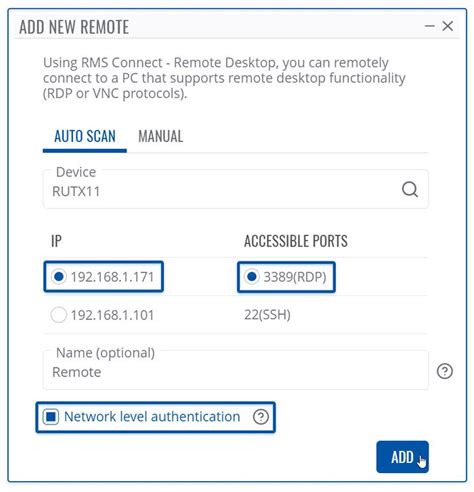Click the IP column header
Viewport: 474px width, 492px height.
56,241
